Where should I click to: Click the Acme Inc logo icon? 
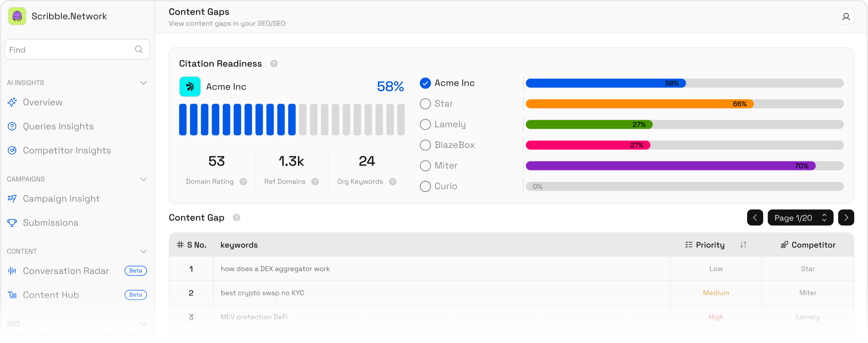click(190, 86)
